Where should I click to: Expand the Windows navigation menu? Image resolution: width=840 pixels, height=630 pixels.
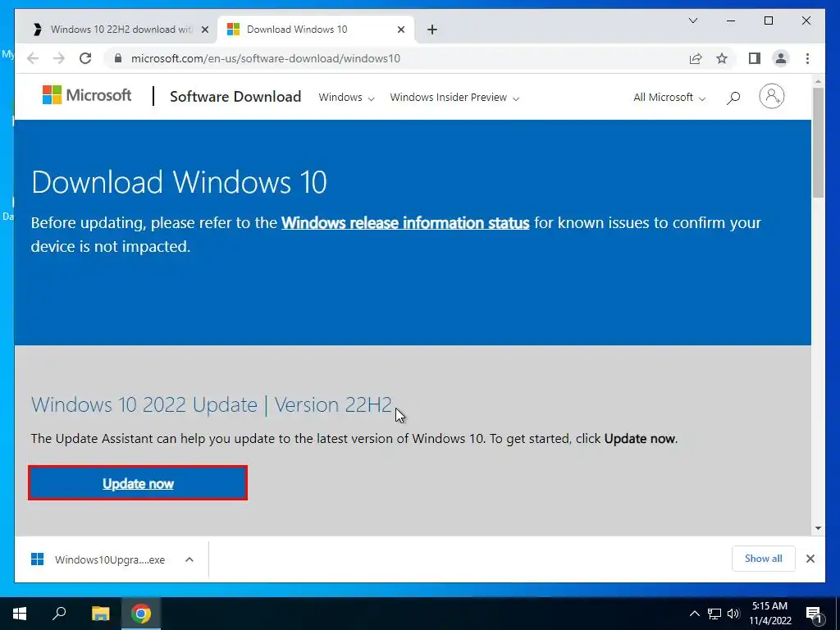coord(346,98)
